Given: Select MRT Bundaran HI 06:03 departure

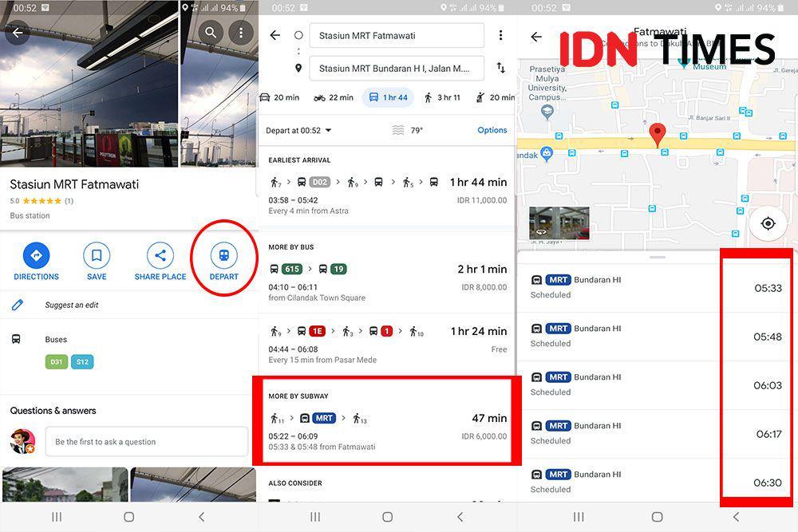Looking at the screenshot, I should (657, 385).
